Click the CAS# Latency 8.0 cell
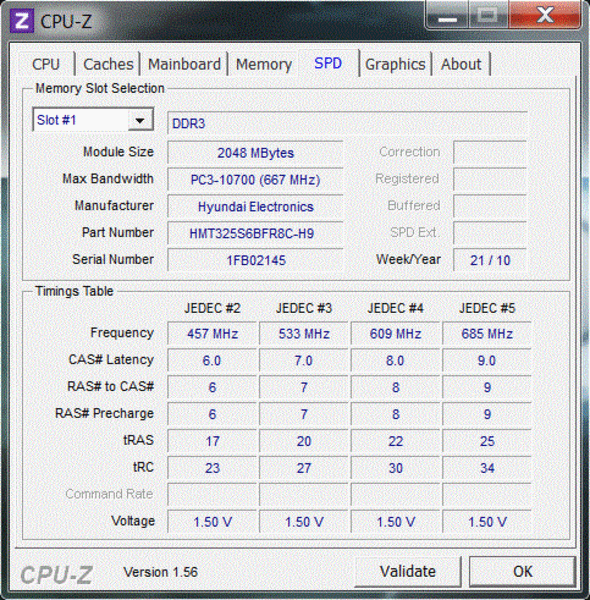 pyautogui.click(x=395, y=360)
